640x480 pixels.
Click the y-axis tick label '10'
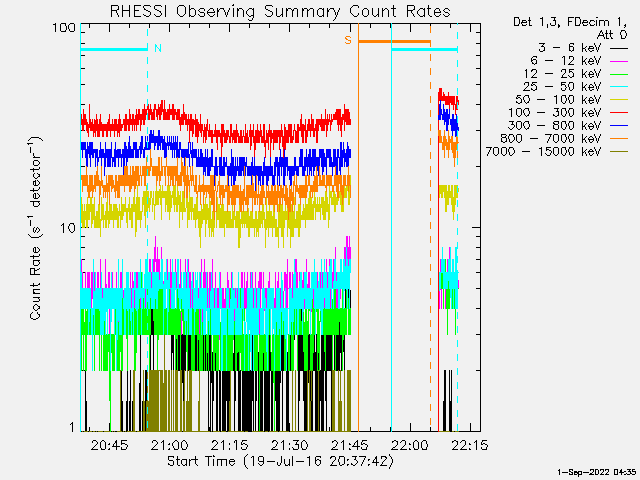click(68, 228)
